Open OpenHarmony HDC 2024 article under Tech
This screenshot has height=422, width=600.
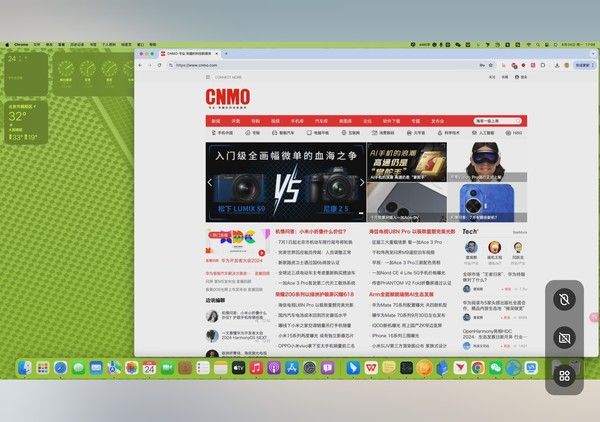(494, 334)
